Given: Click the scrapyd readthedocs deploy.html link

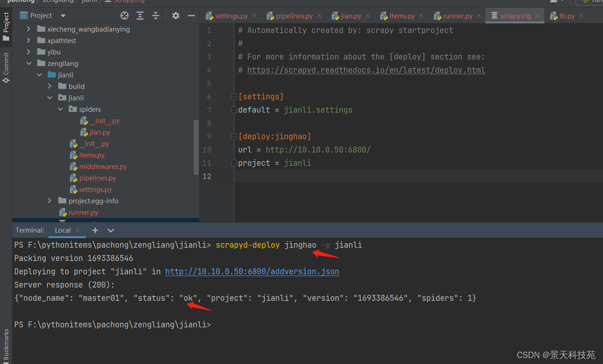Looking at the screenshot, I should pyautogui.click(x=366, y=70).
